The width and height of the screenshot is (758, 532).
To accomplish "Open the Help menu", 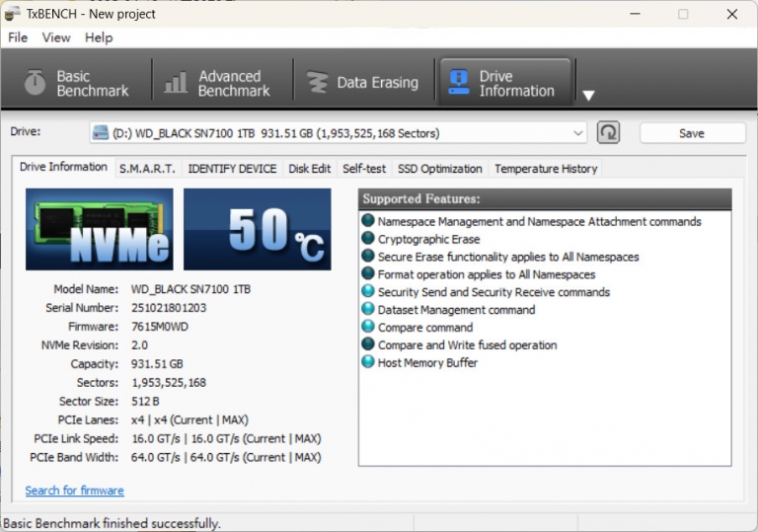I will pyautogui.click(x=99, y=38).
